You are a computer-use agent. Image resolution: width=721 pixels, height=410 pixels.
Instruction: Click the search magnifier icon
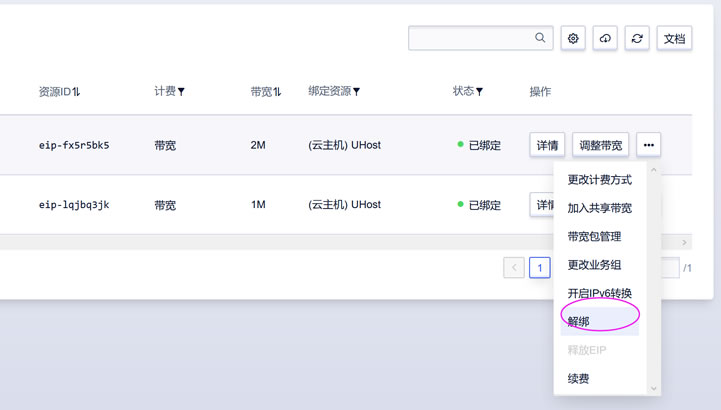pos(540,38)
